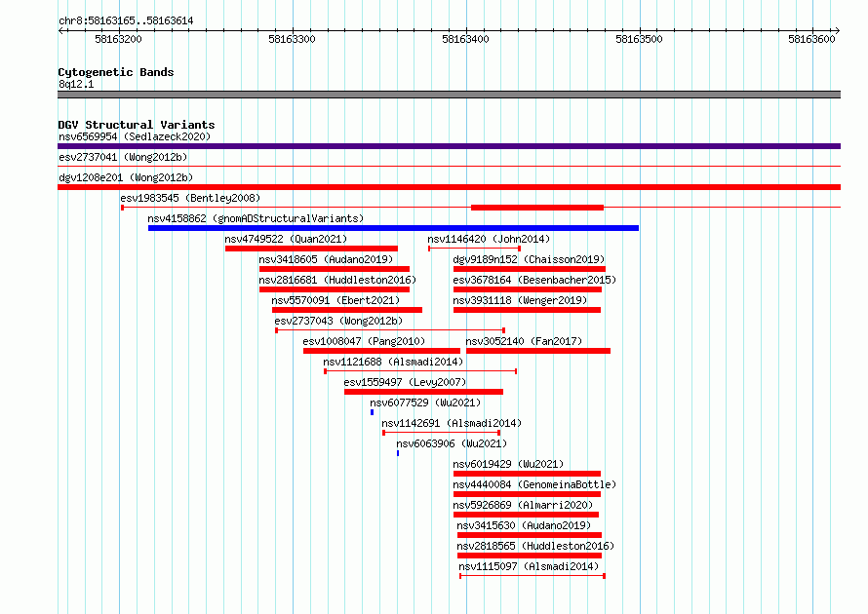Select the thin esv2737043 interval line
Image resolution: width=868 pixels, height=614 pixels.
[x=390, y=330]
